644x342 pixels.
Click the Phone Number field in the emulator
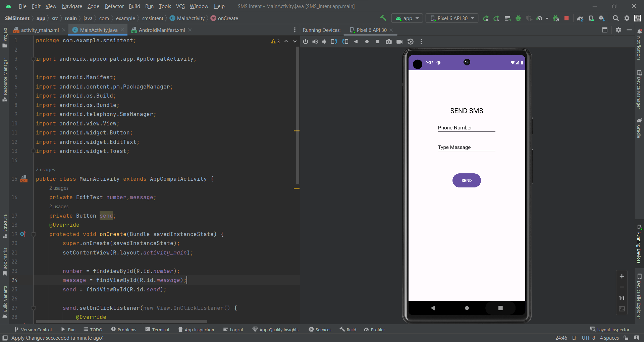467,128
